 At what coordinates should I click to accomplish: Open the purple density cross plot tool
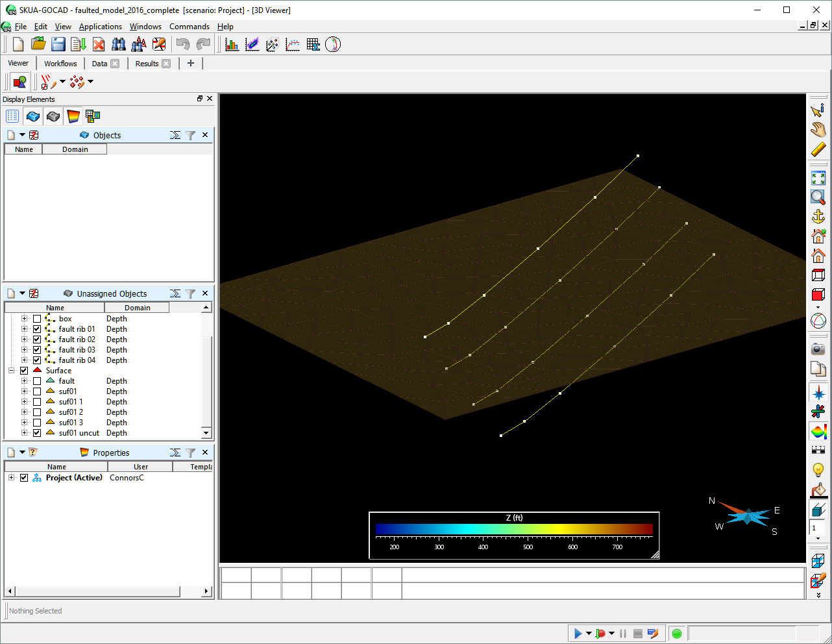252,44
